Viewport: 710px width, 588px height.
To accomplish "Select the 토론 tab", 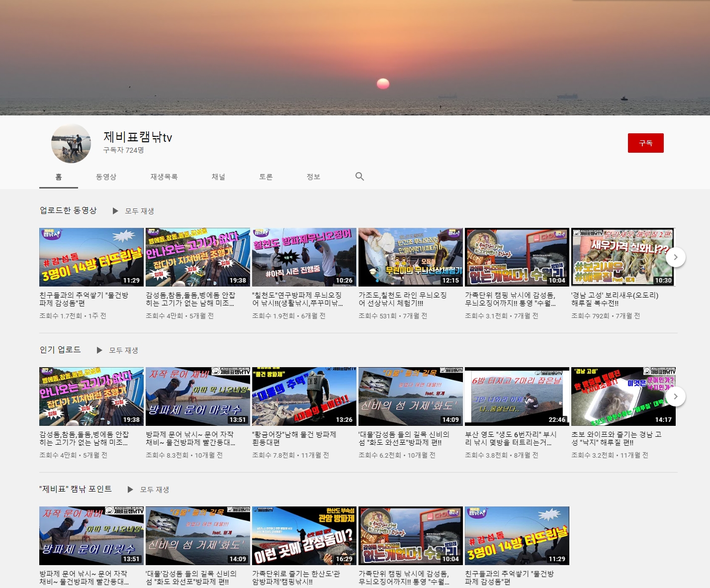I will 266,177.
